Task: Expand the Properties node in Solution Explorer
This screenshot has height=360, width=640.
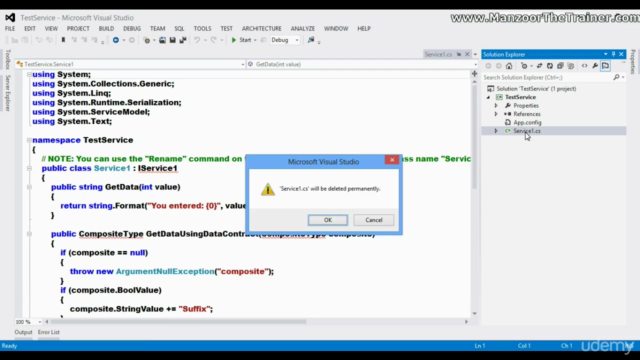Action: [496, 106]
